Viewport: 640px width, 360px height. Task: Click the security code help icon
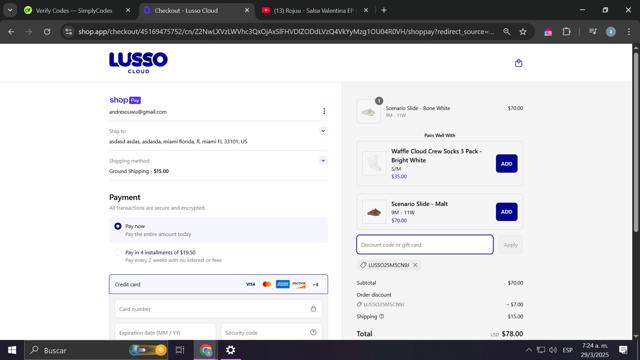click(x=313, y=332)
